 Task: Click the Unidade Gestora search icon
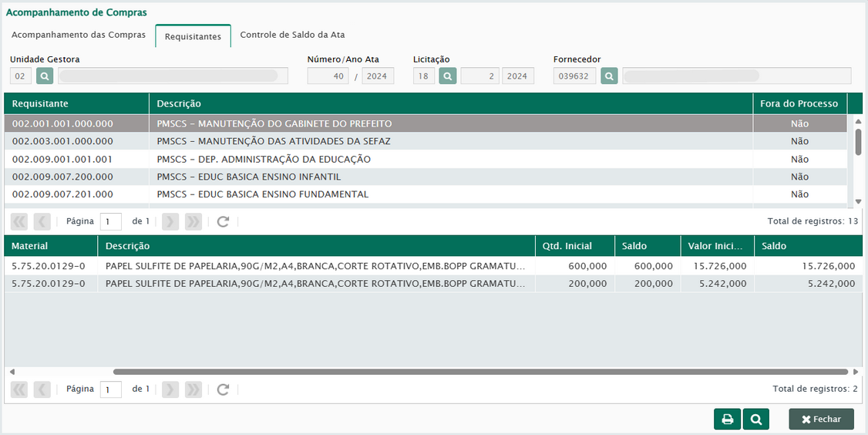[45, 76]
